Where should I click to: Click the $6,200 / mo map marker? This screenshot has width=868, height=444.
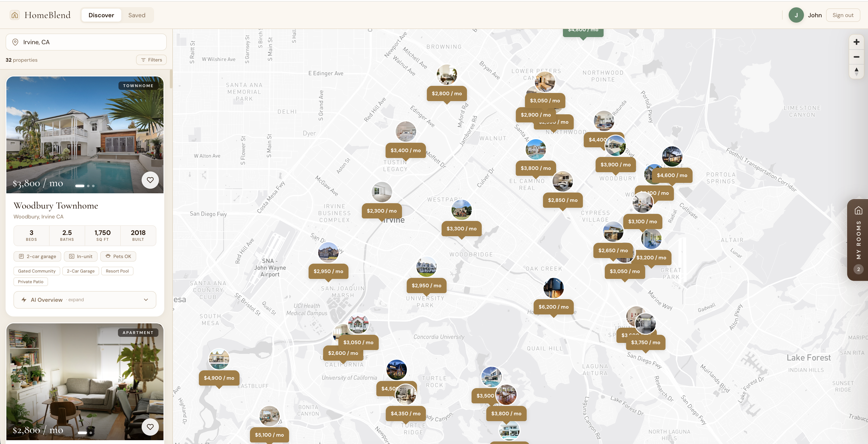pos(553,307)
